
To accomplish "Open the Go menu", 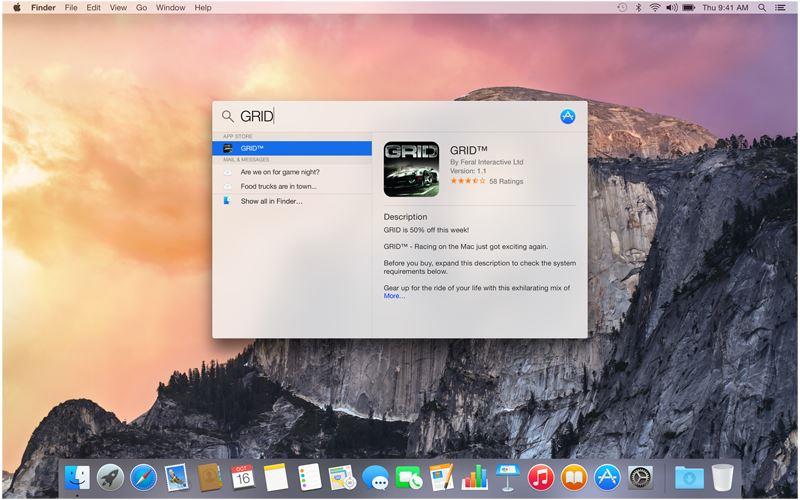I will pyautogui.click(x=141, y=8).
